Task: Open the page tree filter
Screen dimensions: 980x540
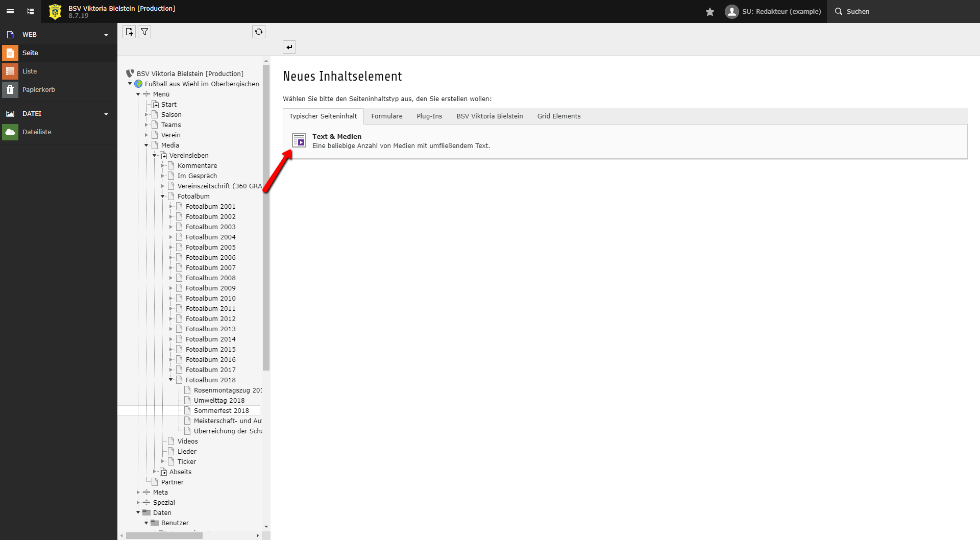Action: pyautogui.click(x=145, y=32)
